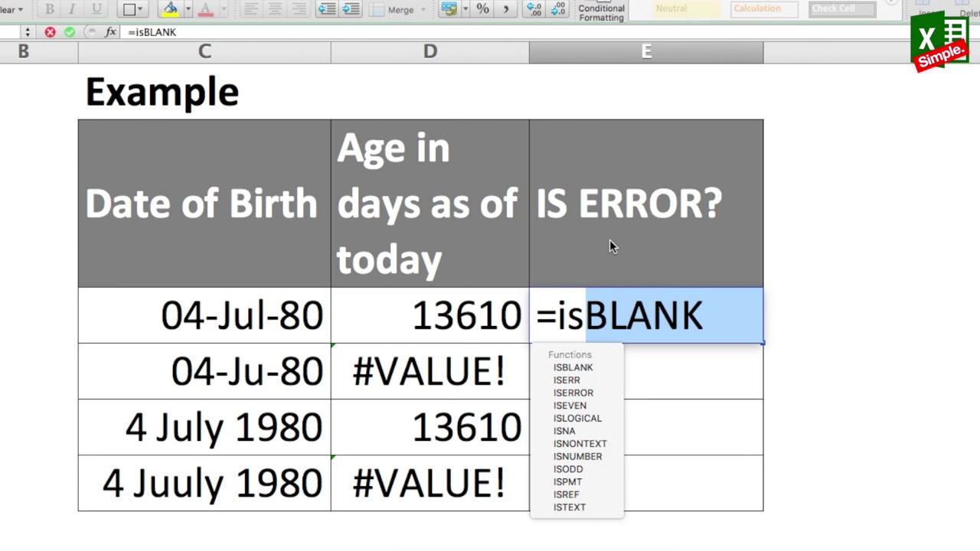Choose ISNA from function list
The width and height of the screenshot is (980, 551).
(564, 431)
